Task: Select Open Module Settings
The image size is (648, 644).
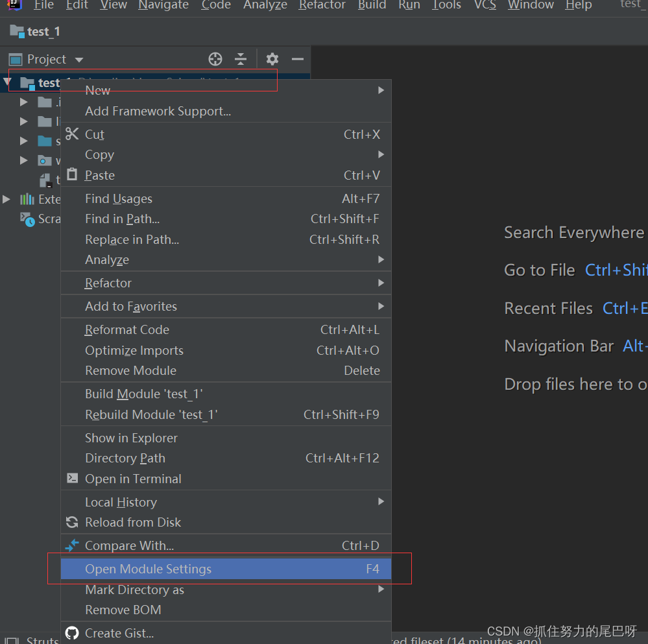Action: click(226, 569)
